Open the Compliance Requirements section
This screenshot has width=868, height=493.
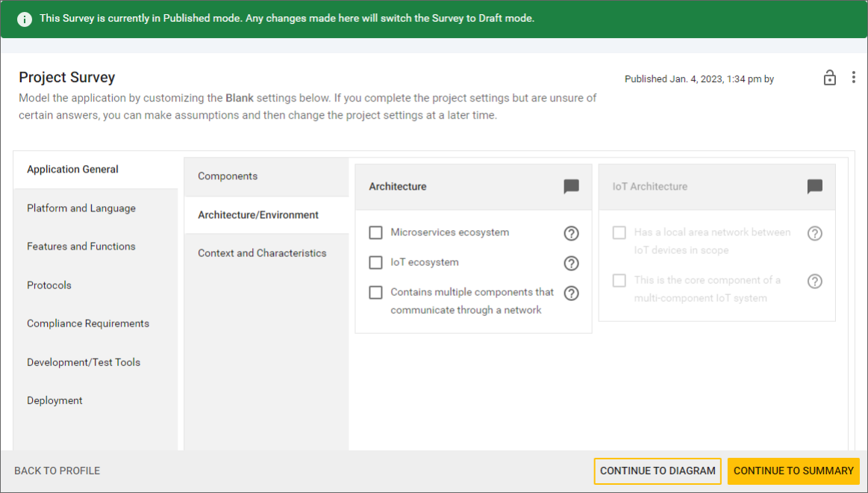[x=87, y=323]
